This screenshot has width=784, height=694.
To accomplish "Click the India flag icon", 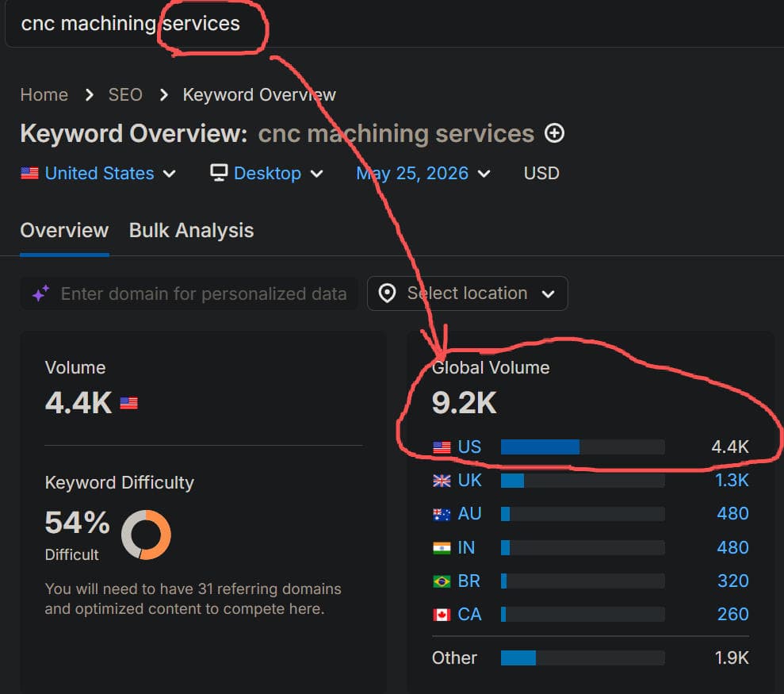I will (442, 548).
